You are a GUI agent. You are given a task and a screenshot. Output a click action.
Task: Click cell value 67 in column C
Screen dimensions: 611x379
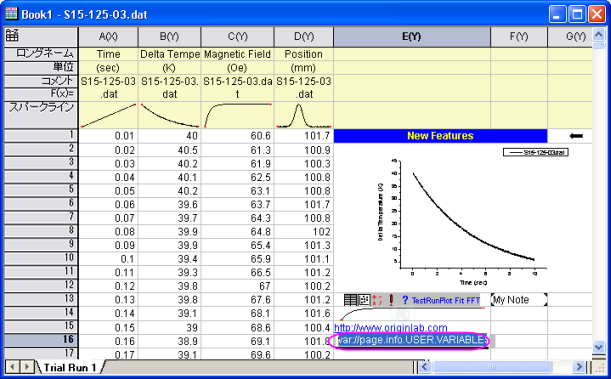click(237, 286)
